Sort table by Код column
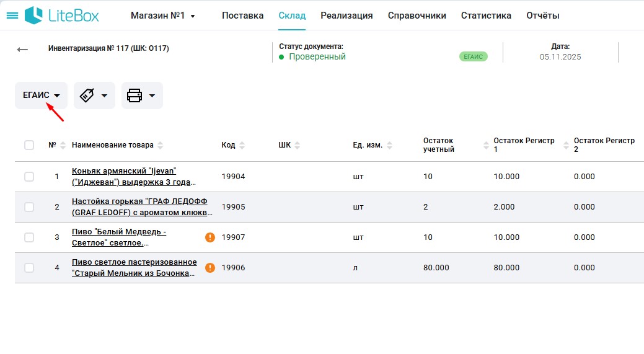 [x=242, y=145]
